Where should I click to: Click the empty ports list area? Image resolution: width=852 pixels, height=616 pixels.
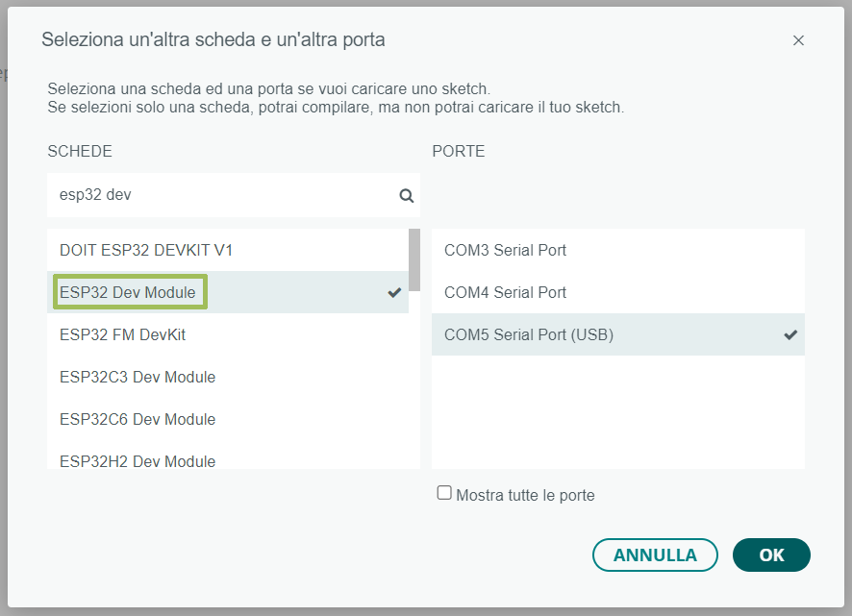(617, 412)
